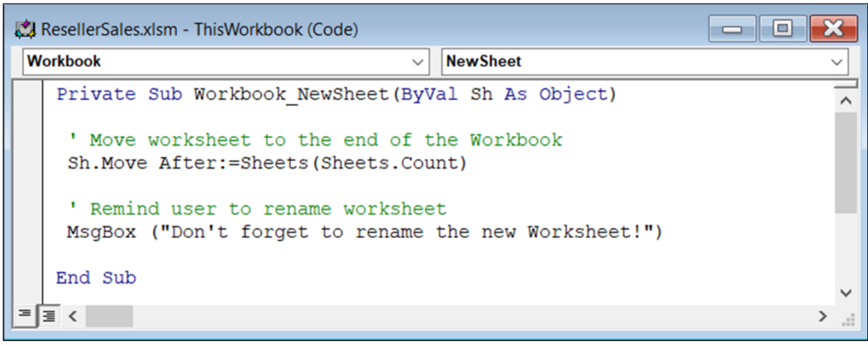Click the vertical scrollbar down arrow
The height and width of the screenshot is (346, 868).
click(845, 293)
